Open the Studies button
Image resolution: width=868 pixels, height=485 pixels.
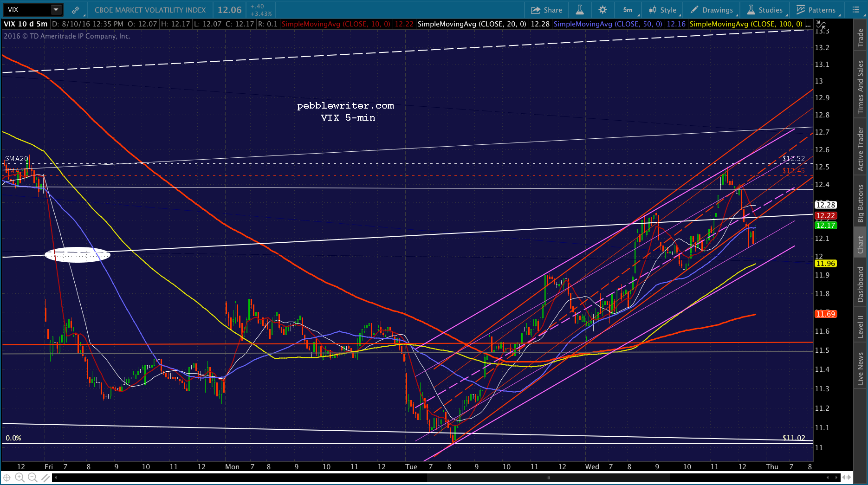[765, 10]
